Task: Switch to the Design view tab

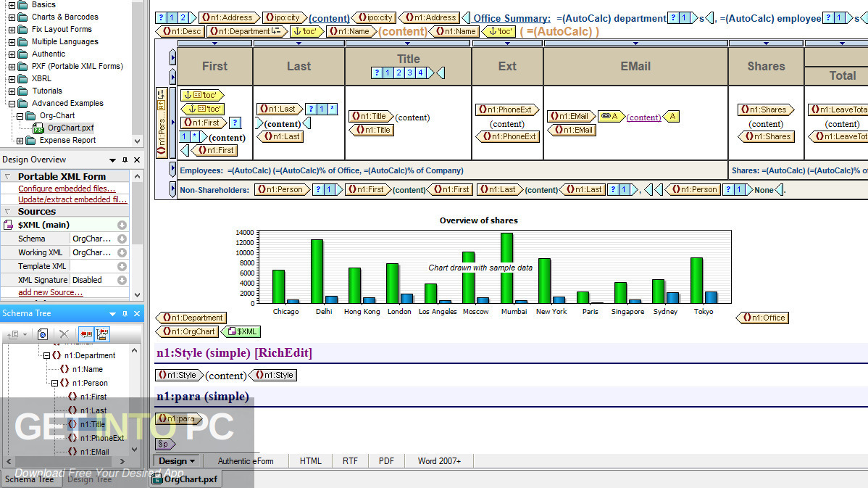Action: pos(177,461)
